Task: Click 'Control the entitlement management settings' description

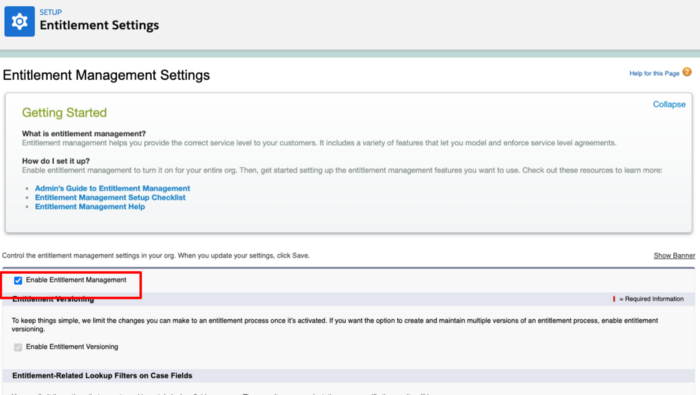Action: (x=156, y=256)
